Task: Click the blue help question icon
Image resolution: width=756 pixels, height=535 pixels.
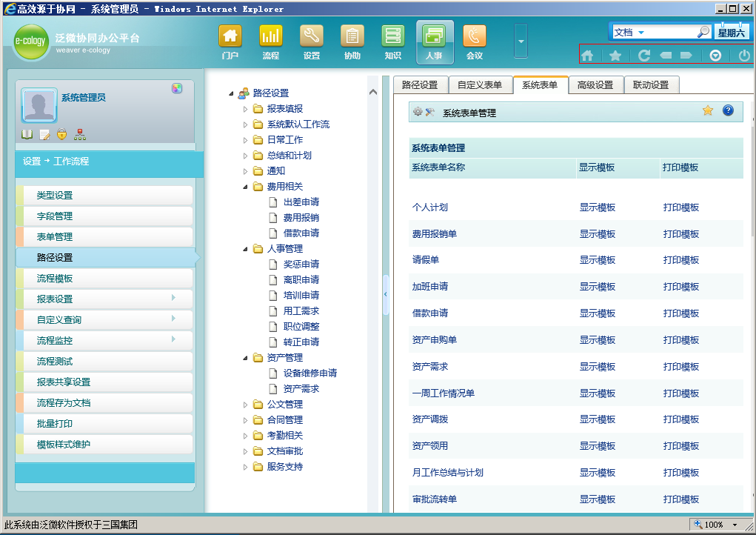Action: (x=728, y=110)
